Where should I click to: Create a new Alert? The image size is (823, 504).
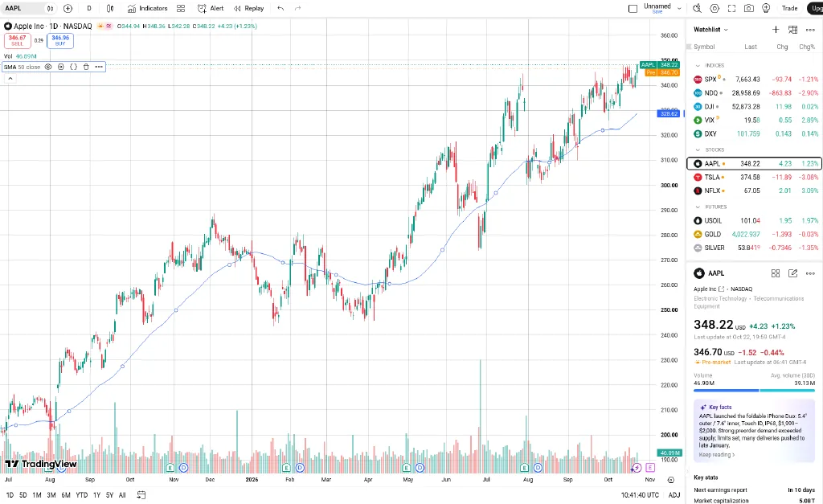coord(211,8)
